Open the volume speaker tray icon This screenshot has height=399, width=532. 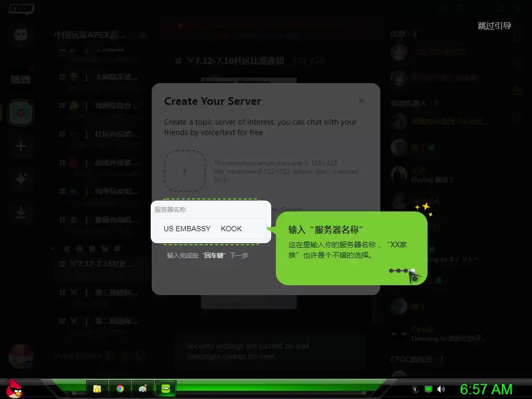tap(441, 390)
